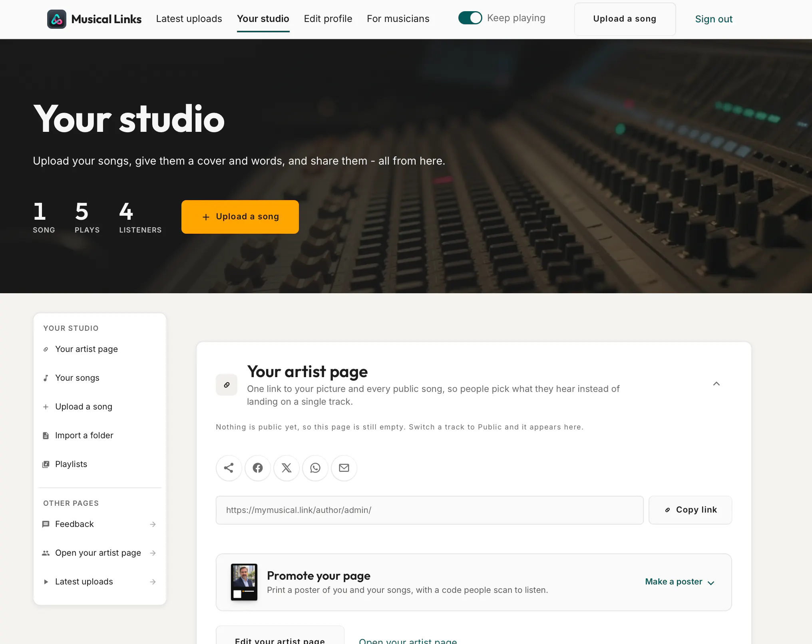Click the orange Upload a song button

coord(240,217)
